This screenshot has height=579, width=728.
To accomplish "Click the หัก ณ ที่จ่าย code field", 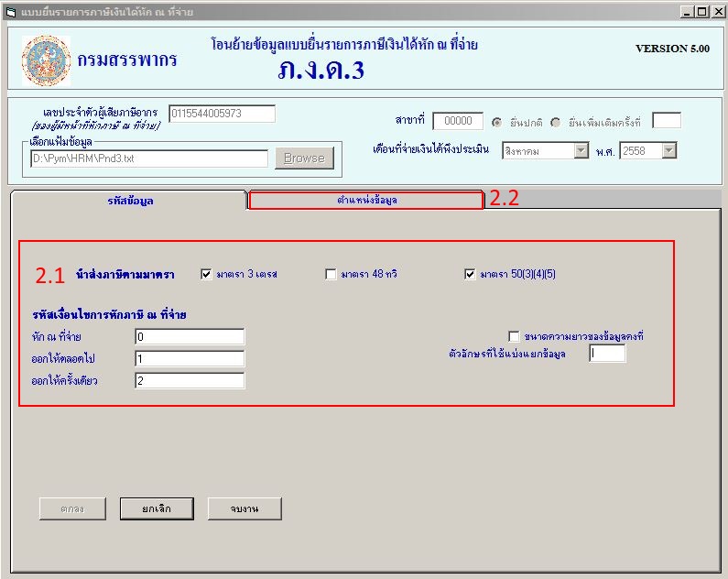I will [189, 337].
